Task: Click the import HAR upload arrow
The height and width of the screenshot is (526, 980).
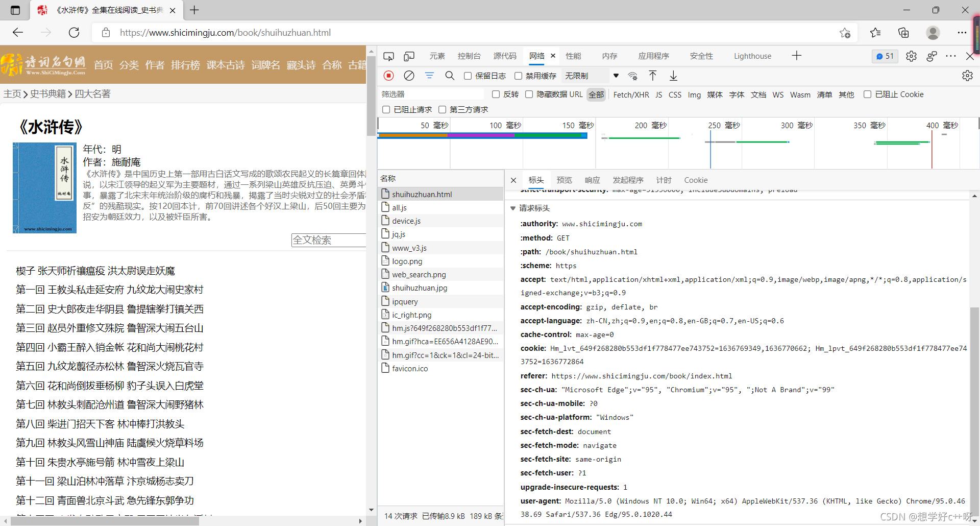Action: (x=653, y=76)
